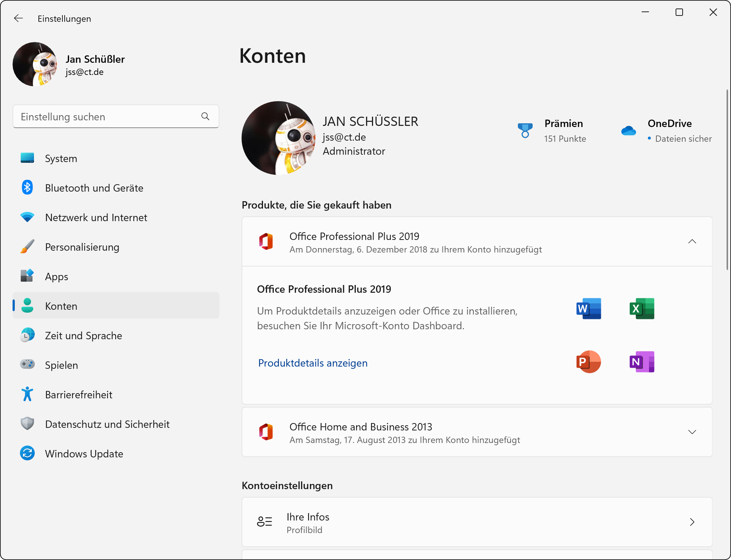731x560 pixels.
Task: Open the Barrierefreiheit category
Action: 78,395
